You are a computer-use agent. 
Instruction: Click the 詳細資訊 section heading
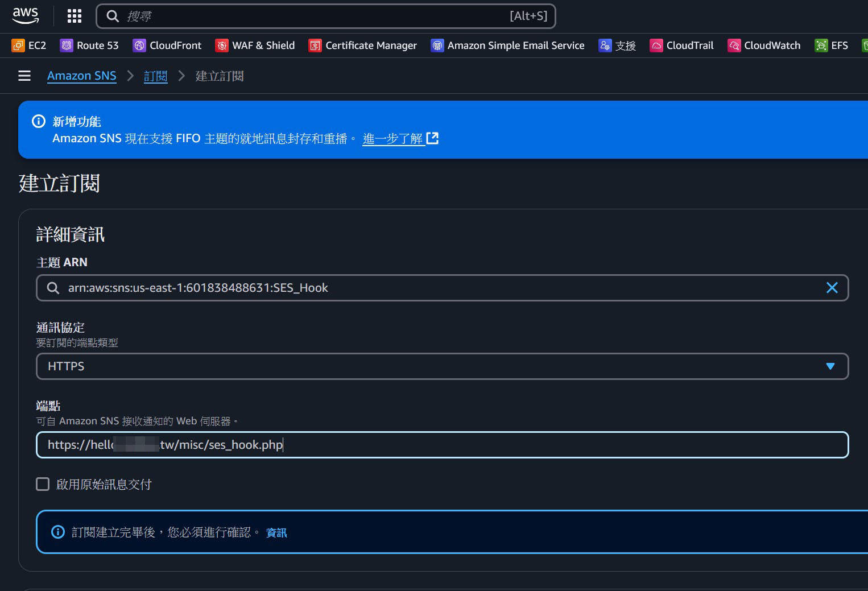click(x=71, y=234)
